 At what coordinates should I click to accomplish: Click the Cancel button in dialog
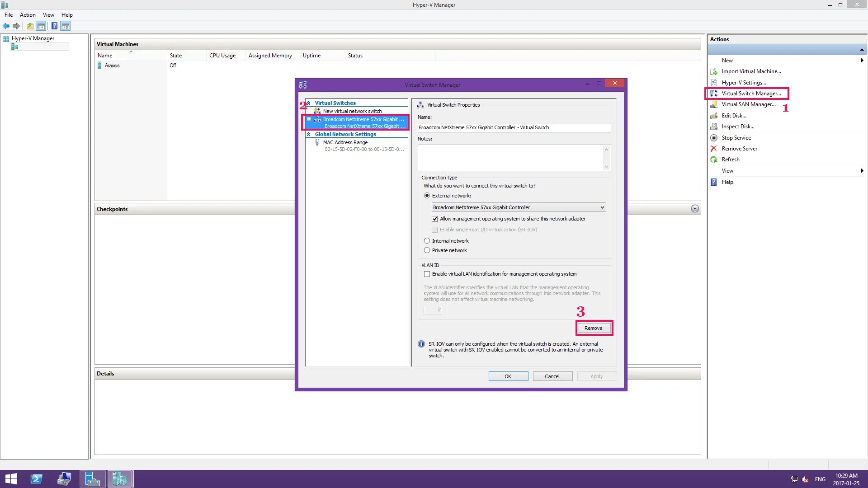(552, 376)
